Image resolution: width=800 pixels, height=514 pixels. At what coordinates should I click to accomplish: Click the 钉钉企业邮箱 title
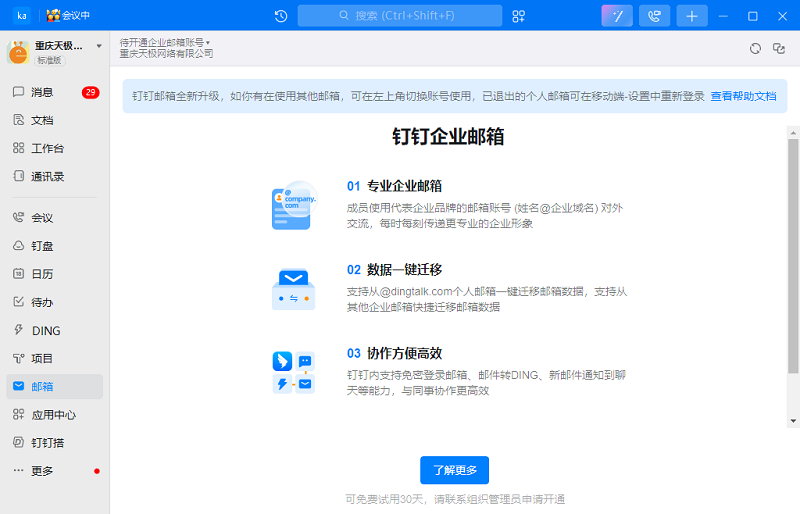[448, 137]
